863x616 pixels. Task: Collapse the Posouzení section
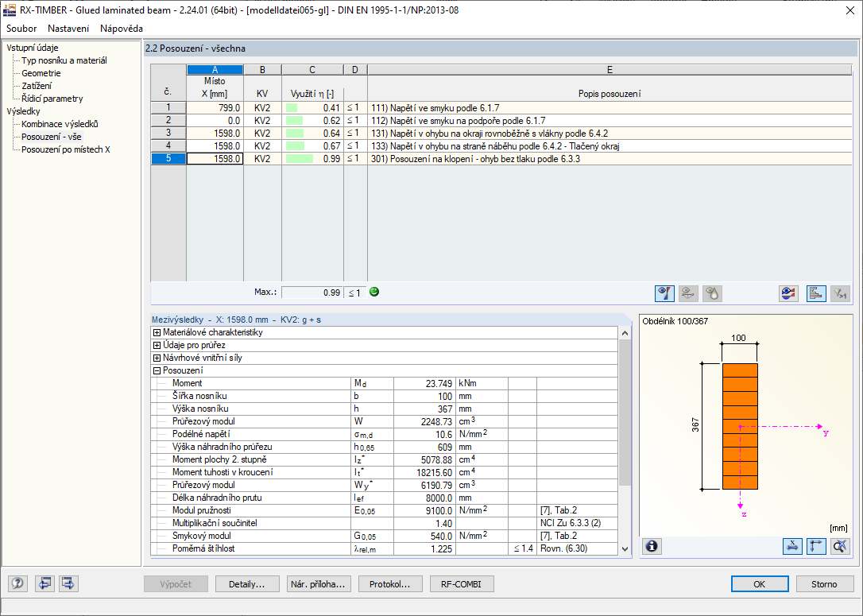[x=157, y=370]
